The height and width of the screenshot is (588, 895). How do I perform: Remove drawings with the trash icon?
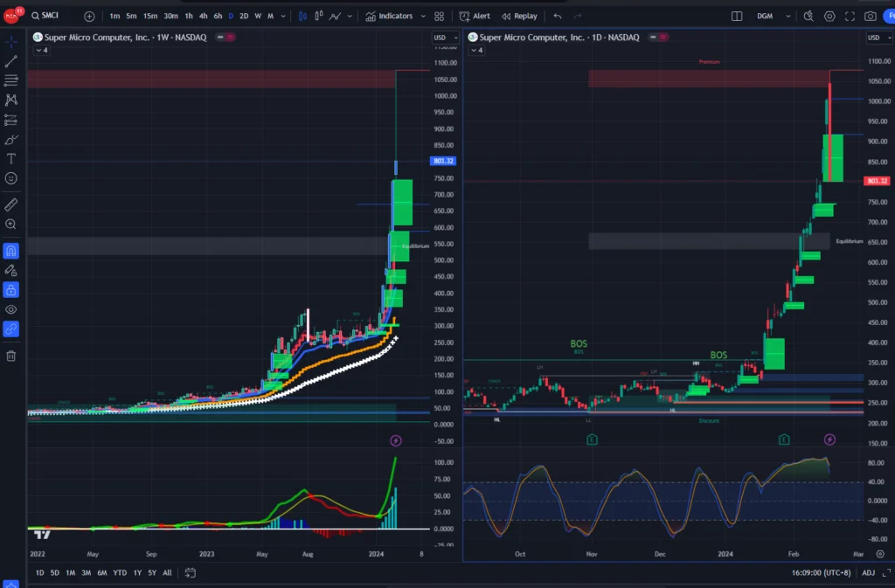pos(10,356)
